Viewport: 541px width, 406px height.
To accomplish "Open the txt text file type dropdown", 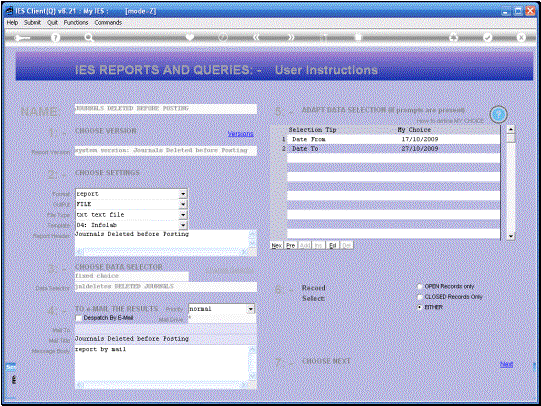I will point(183,215).
